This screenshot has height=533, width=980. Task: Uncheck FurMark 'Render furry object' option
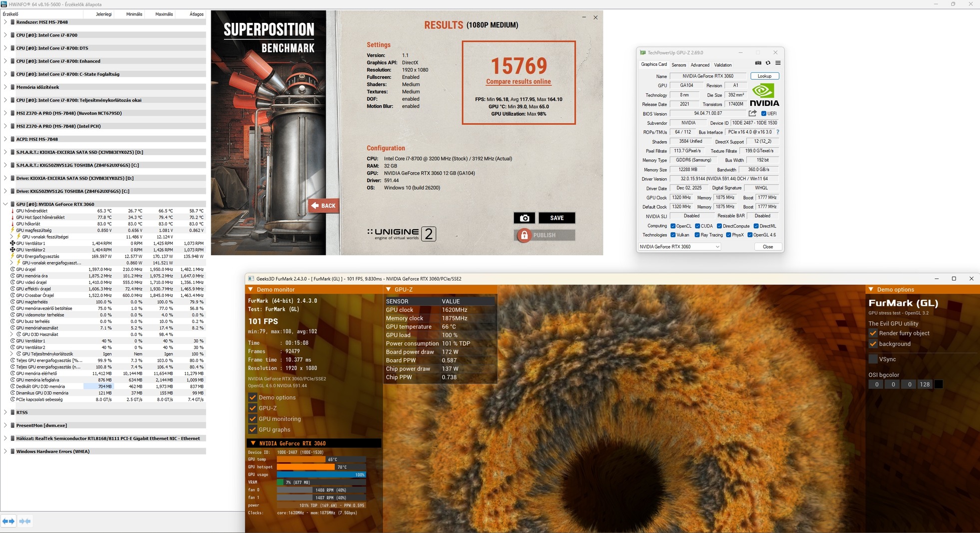pyautogui.click(x=873, y=333)
